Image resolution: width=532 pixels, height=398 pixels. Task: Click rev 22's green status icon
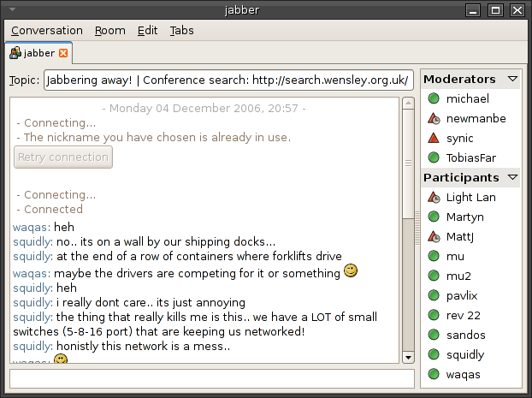coord(434,315)
